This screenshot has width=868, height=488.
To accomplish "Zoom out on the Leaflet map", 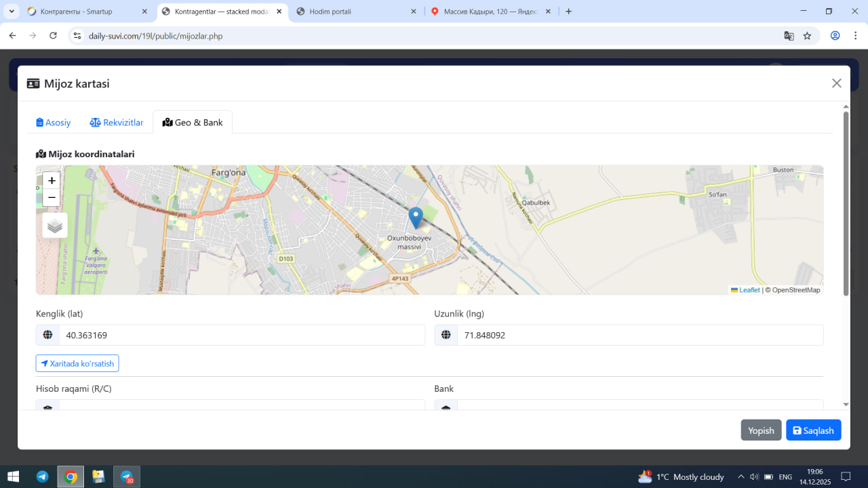I will tap(52, 198).
